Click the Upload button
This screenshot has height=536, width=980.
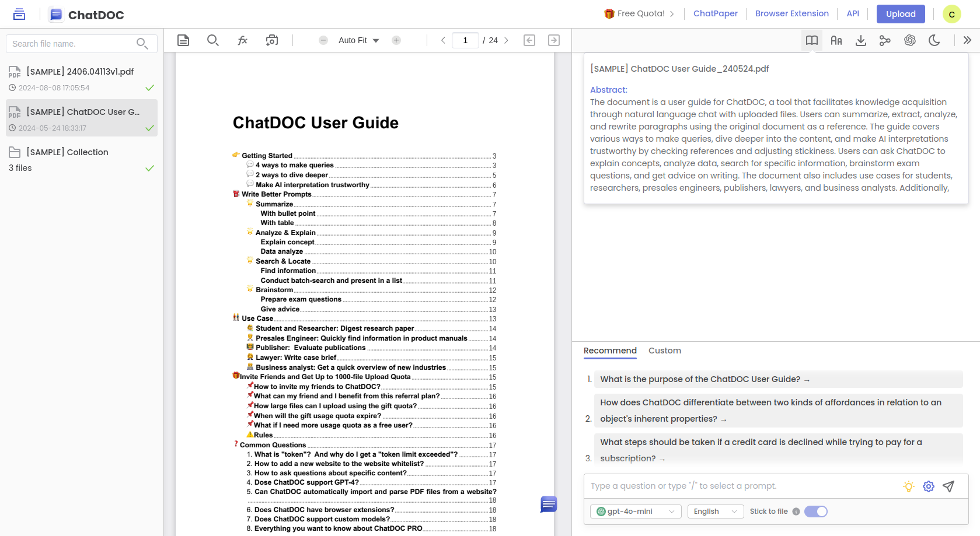click(x=901, y=14)
